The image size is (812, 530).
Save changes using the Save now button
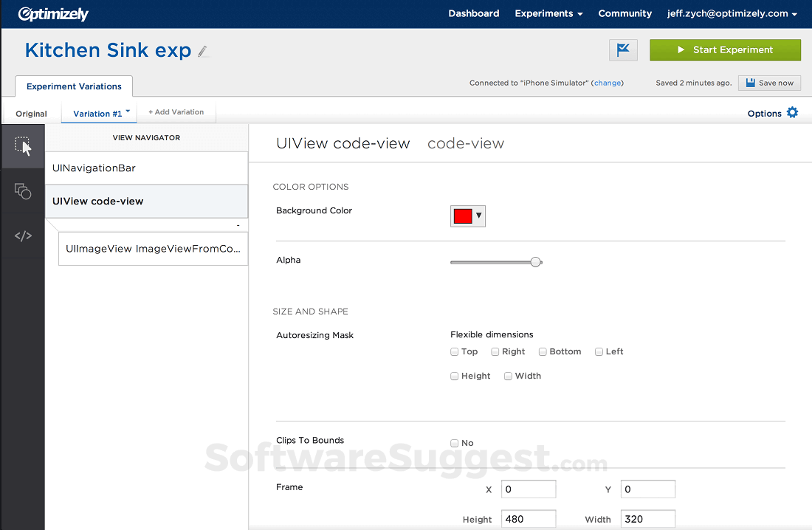(x=769, y=83)
